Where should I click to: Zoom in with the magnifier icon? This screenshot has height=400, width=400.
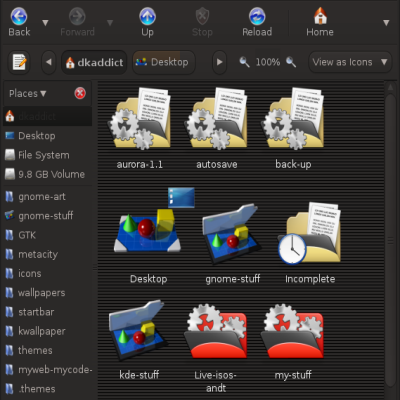(291, 62)
